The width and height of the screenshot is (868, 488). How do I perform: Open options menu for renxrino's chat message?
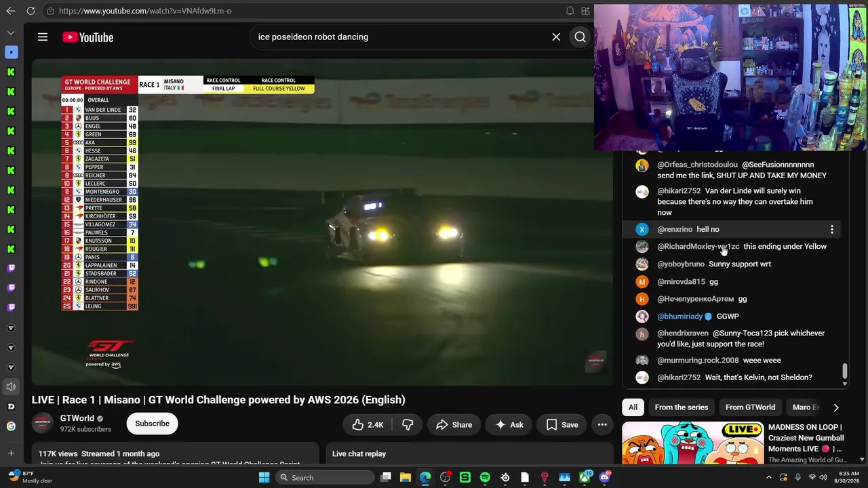[832, 230]
